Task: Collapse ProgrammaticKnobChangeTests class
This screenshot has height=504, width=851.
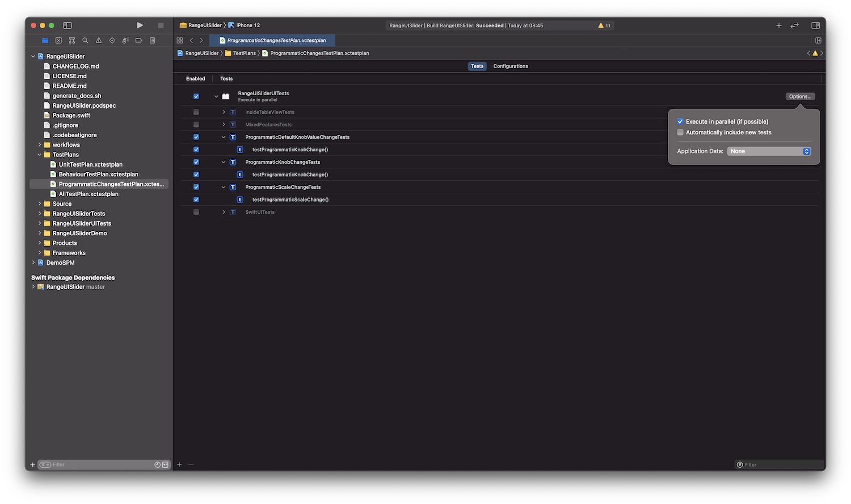Action: click(224, 162)
